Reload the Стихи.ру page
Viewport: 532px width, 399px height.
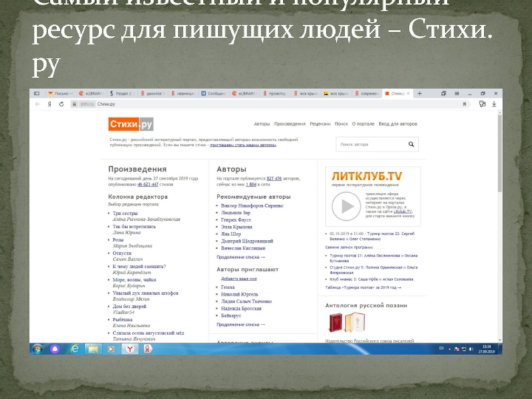point(61,104)
